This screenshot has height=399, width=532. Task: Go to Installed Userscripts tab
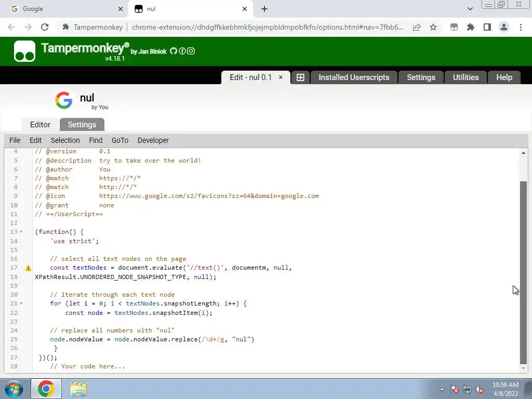click(354, 77)
